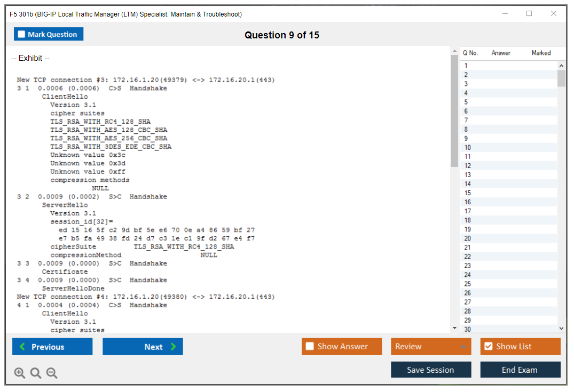Click the End Exam button

pos(520,370)
